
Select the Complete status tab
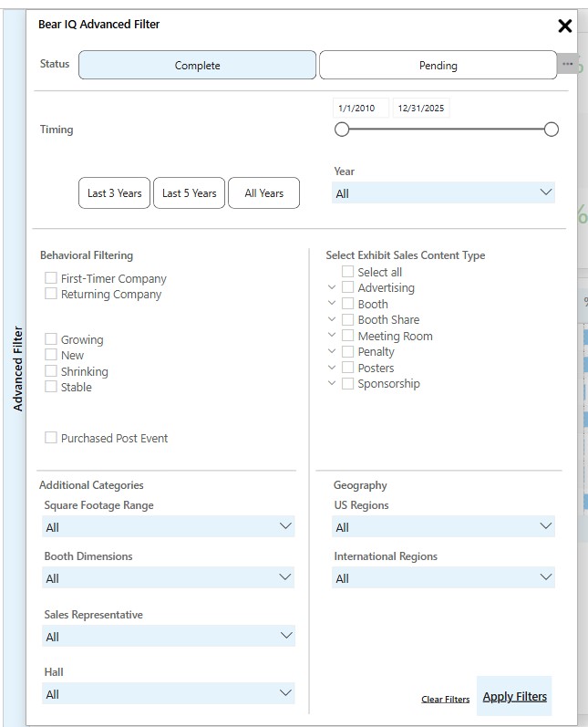(197, 66)
